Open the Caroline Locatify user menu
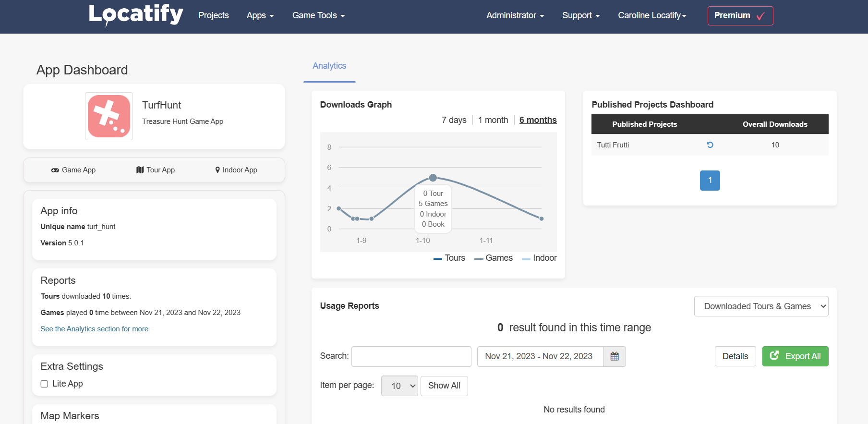868x424 pixels. pos(652,15)
